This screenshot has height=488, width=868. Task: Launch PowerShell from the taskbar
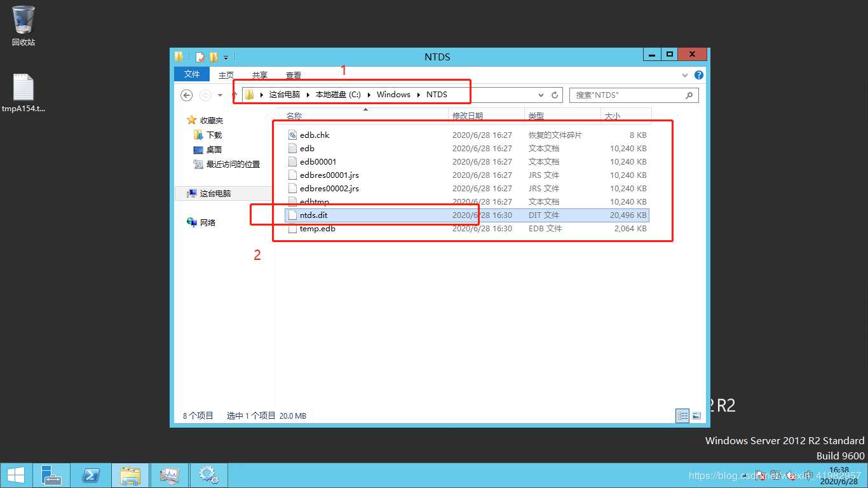[x=91, y=475]
